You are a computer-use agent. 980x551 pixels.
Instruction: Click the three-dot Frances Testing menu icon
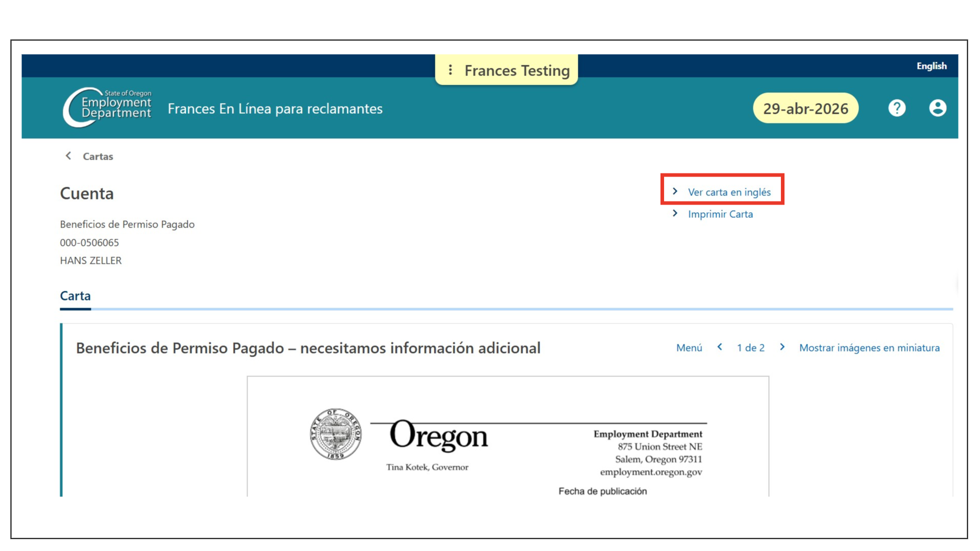click(450, 70)
